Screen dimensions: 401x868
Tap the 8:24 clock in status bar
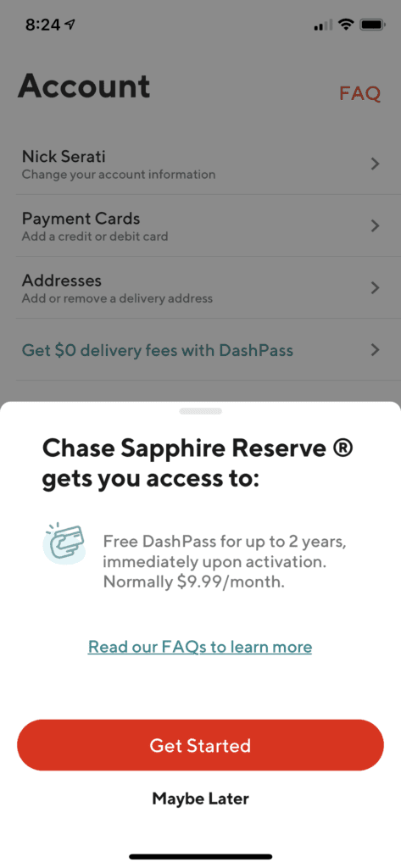43,25
